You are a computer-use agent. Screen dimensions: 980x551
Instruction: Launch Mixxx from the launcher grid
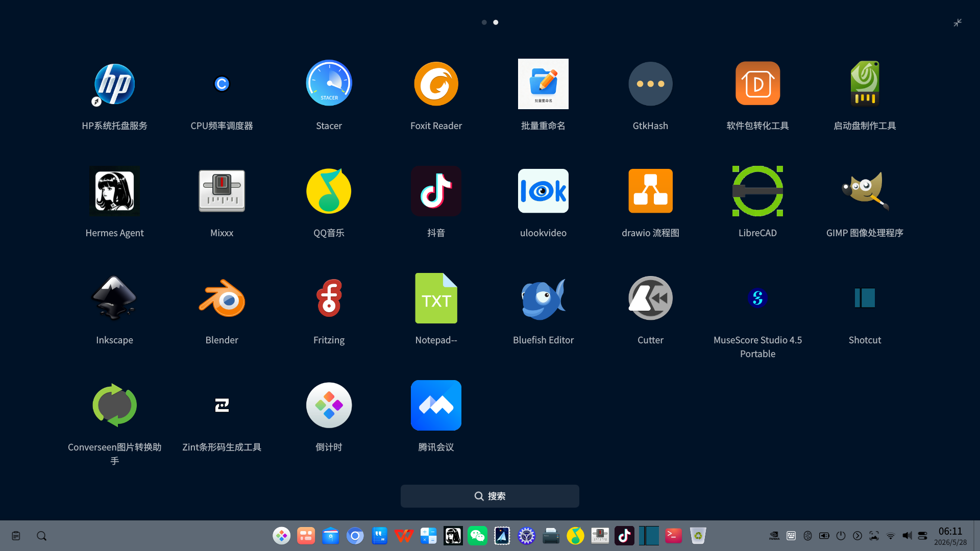tap(222, 191)
